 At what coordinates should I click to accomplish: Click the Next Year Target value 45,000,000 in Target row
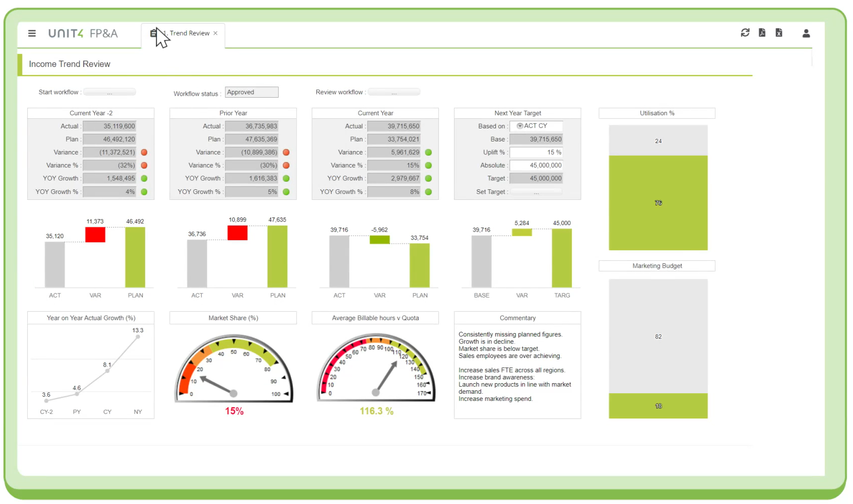pyautogui.click(x=536, y=178)
